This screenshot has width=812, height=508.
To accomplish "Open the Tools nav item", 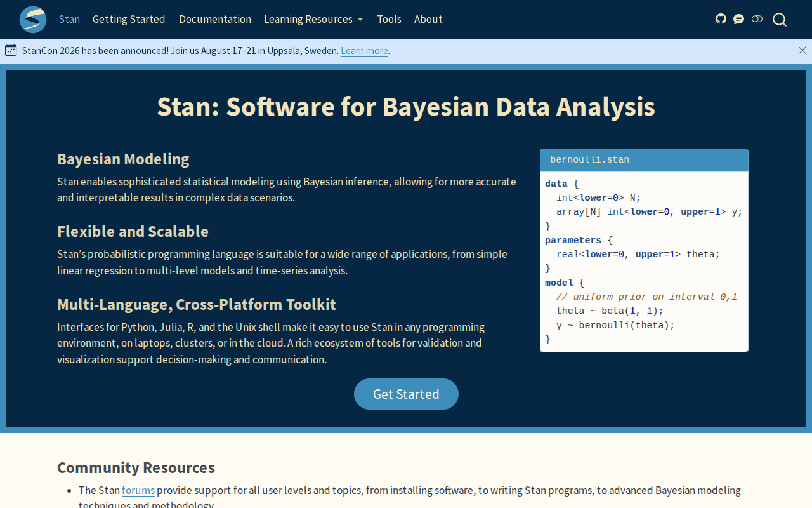I will (389, 19).
